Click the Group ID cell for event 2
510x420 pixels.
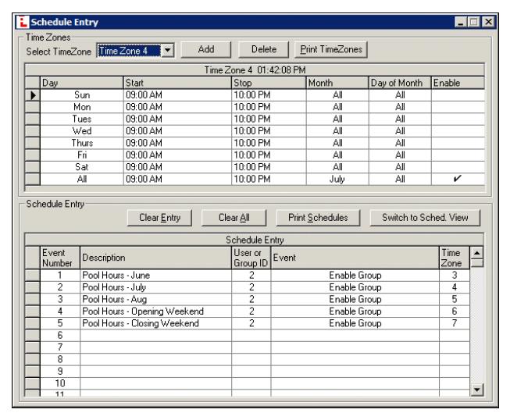coord(251,287)
